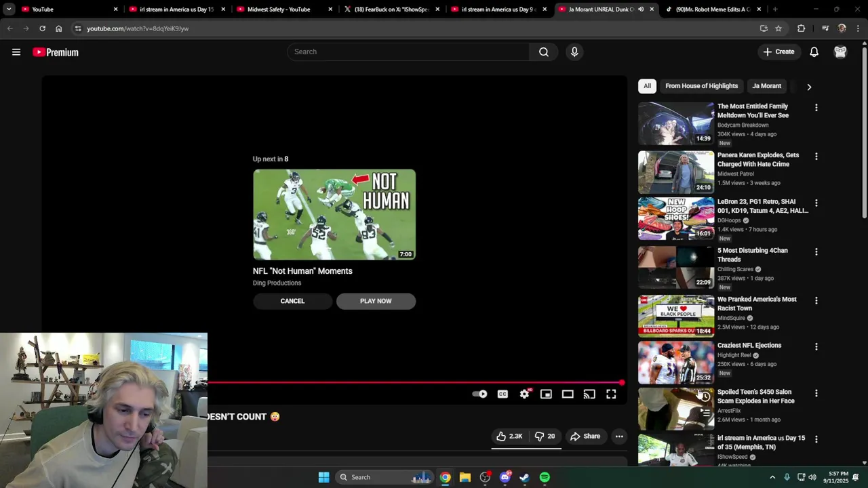Open File Explorer from the taskbar
868x488 pixels.
click(x=465, y=477)
